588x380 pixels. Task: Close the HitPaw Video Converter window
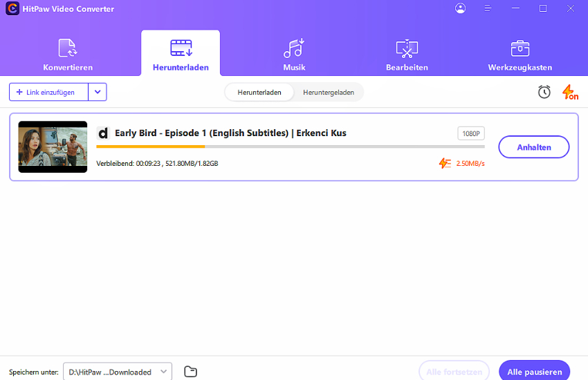click(571, 8)
